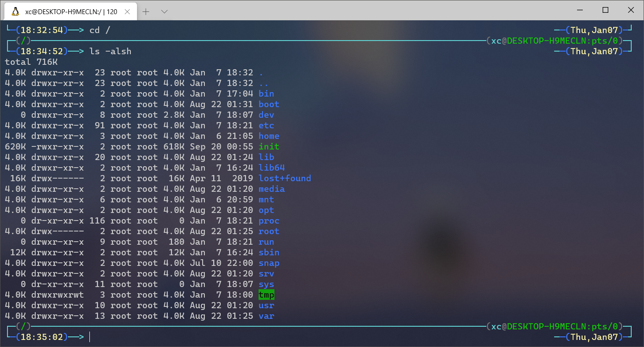Click the 'snap' directory name
Viewport: 644px width, 347px height.
(x=269, y=263)
